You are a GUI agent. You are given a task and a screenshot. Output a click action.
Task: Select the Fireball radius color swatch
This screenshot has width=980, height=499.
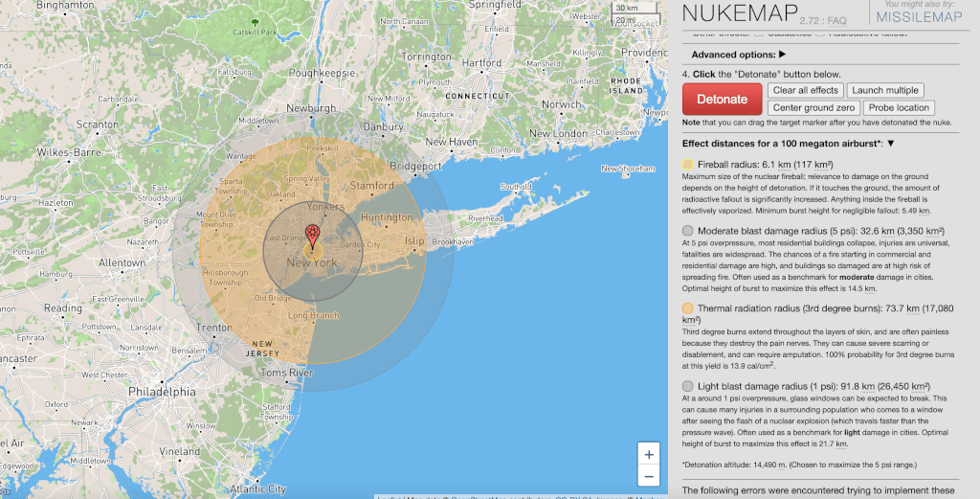pyautogui.click(x=688, y=165)
